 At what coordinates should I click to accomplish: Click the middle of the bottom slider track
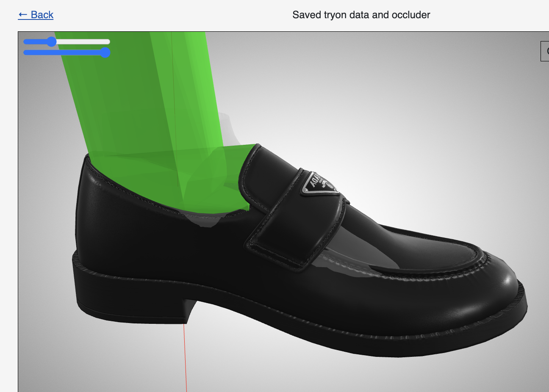[x=67, y=52]
